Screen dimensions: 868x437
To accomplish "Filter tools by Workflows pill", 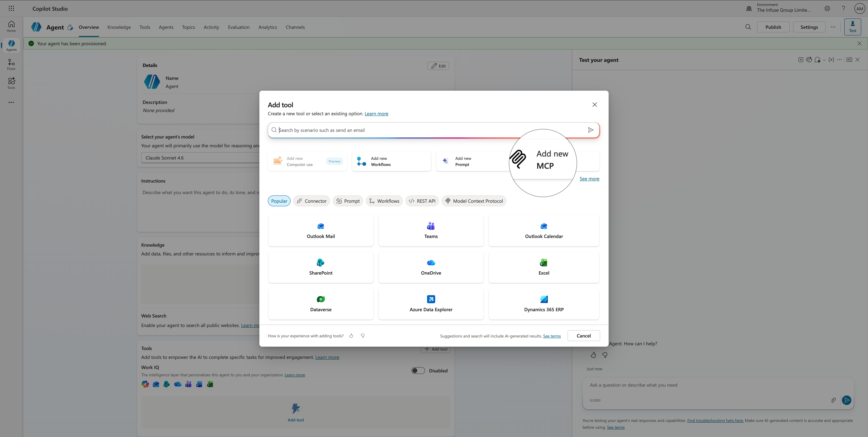I will 384,201.
